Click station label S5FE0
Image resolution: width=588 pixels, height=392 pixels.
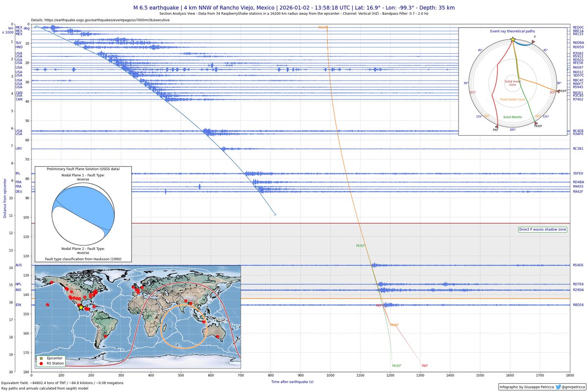click(x=578, y=173)
